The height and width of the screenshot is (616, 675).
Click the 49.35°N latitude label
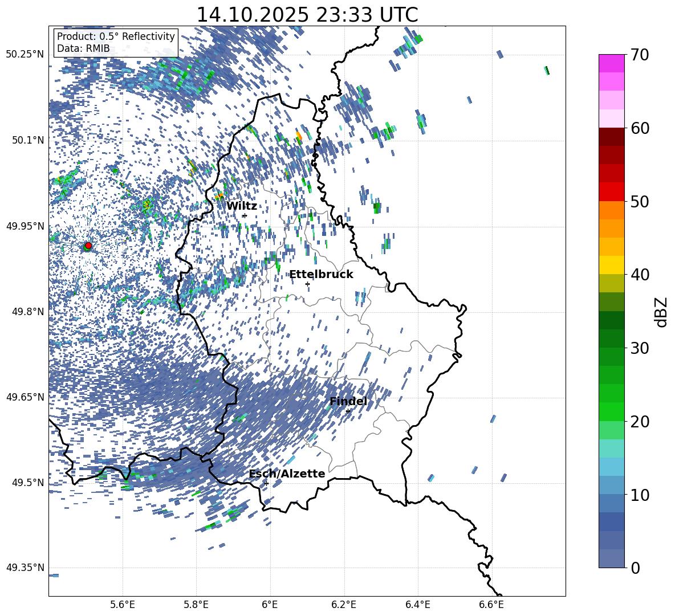25,568
